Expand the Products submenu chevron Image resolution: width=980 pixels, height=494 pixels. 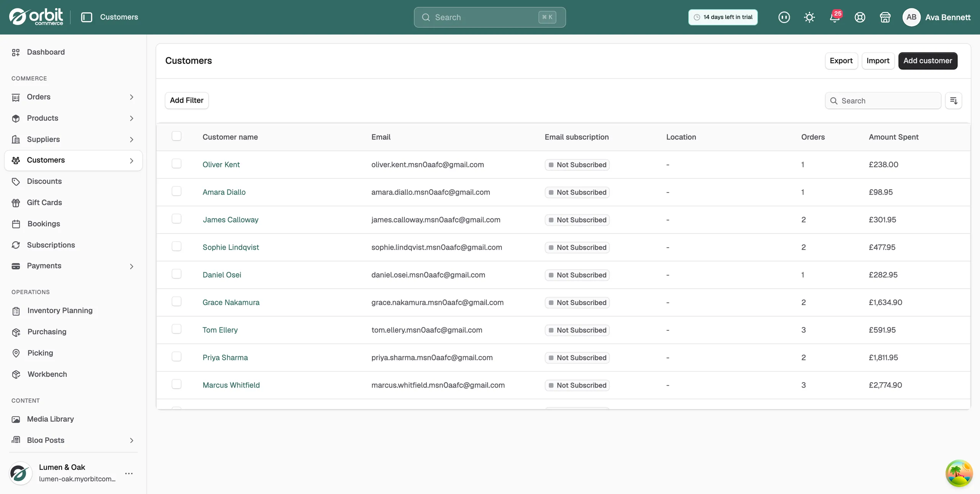click(131, 118)
